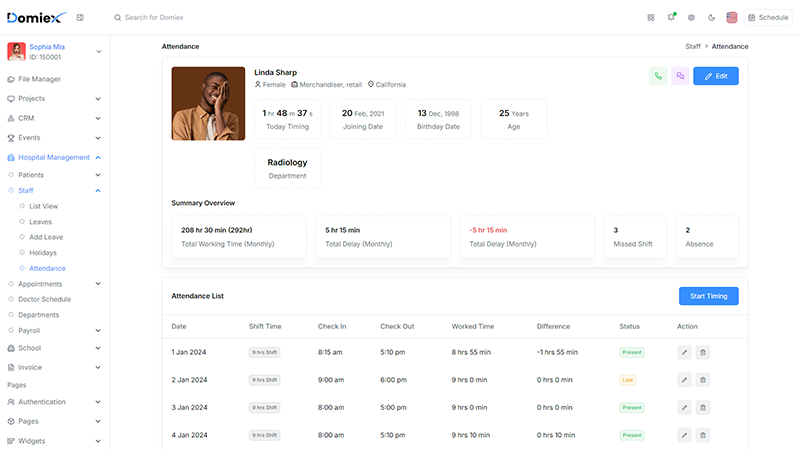Click the Domiex logo
This screenshot has height=450, width=800.
point(37,18)
